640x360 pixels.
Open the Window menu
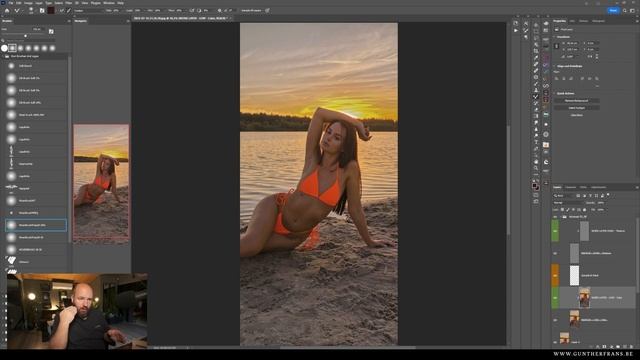point(109,3)
